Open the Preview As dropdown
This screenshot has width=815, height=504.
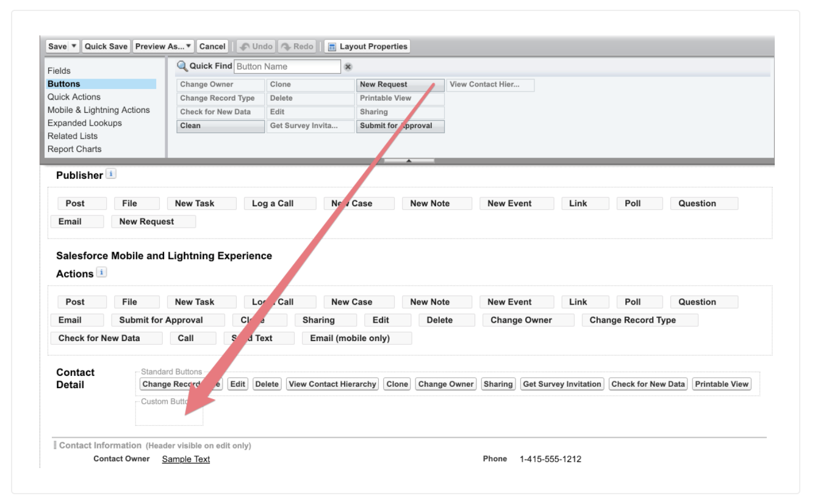tap(163, 46)
